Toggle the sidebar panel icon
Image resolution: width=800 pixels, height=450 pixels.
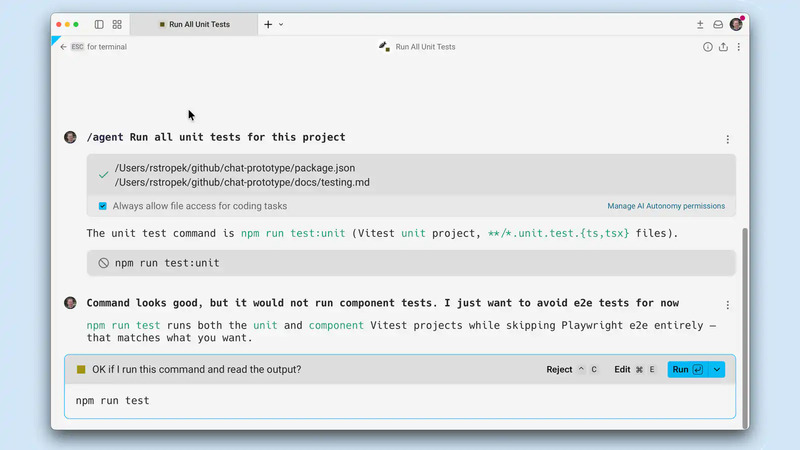click(99, 24)
